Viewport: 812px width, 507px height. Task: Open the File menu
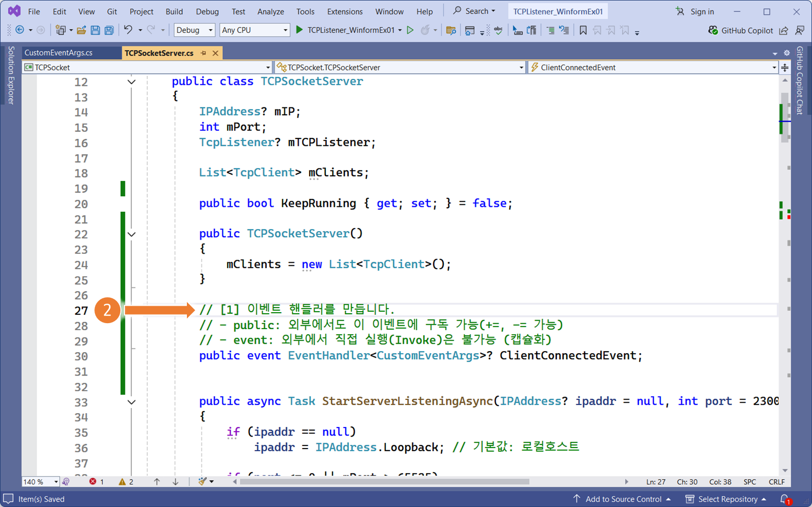[x=34, y=11]
